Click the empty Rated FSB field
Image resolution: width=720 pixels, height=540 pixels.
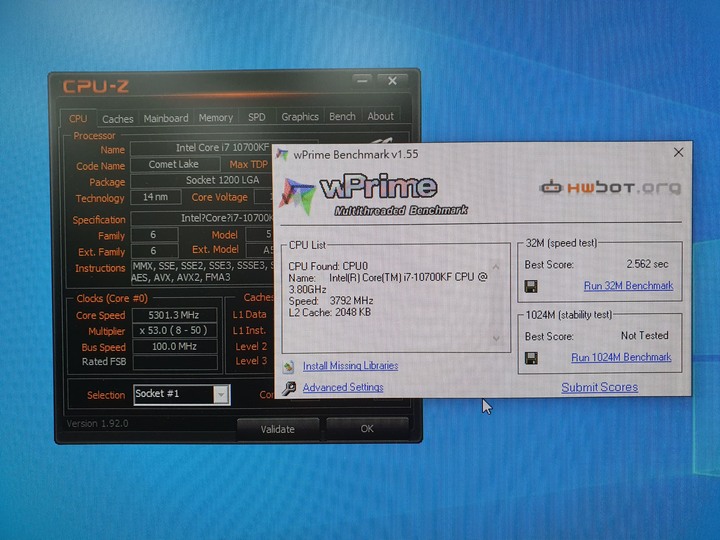(174, 362)
